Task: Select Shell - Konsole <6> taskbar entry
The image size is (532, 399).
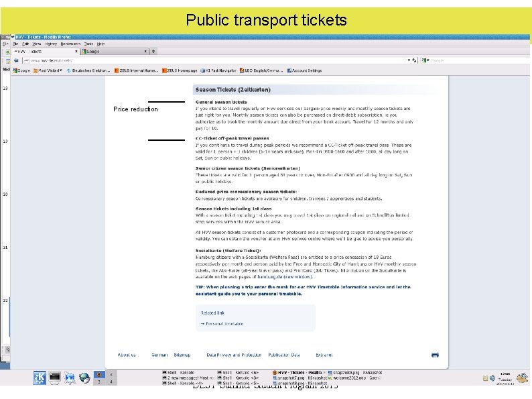Action: pyautogui.click(x=238, y=373)
